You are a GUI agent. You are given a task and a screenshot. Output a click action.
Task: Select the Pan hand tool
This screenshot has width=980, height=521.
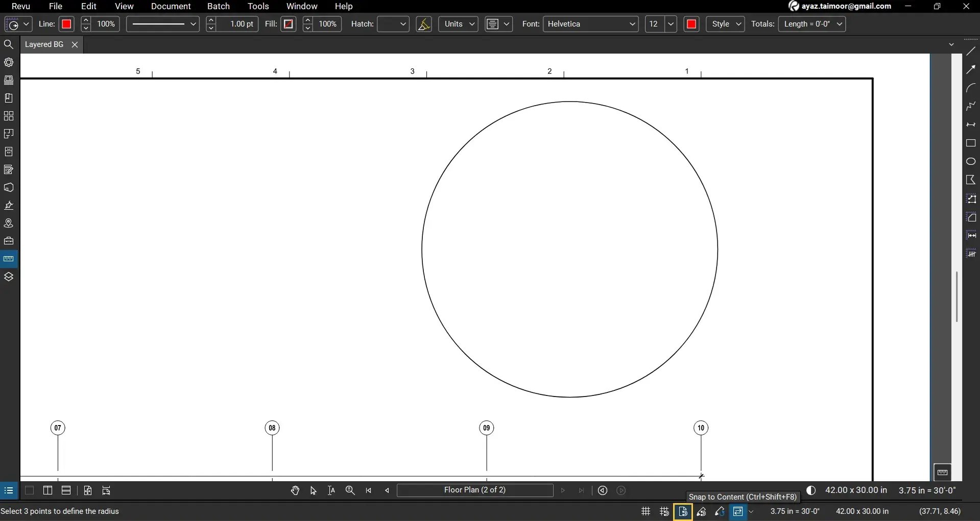tap(295, 490)
